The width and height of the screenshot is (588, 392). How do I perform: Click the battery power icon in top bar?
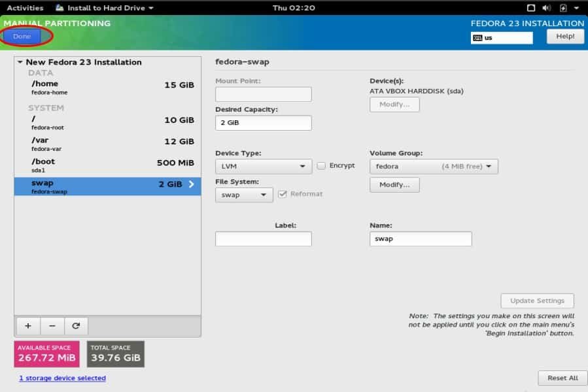pos(563,8)
